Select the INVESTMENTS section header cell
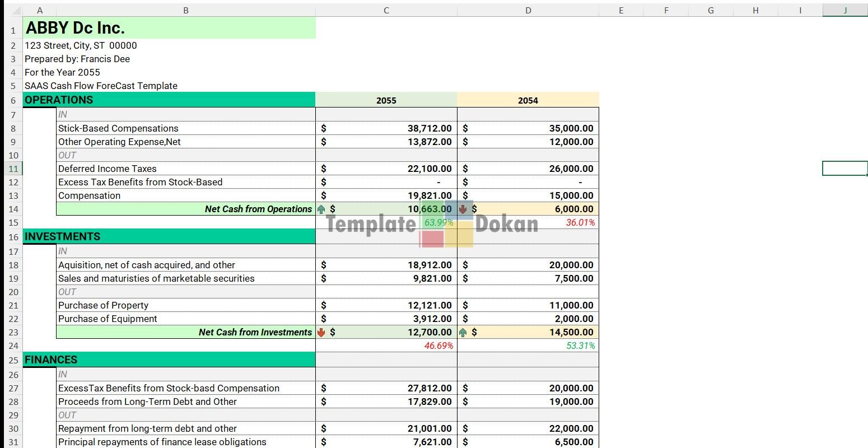868x448 pixels. click(169, 236)
